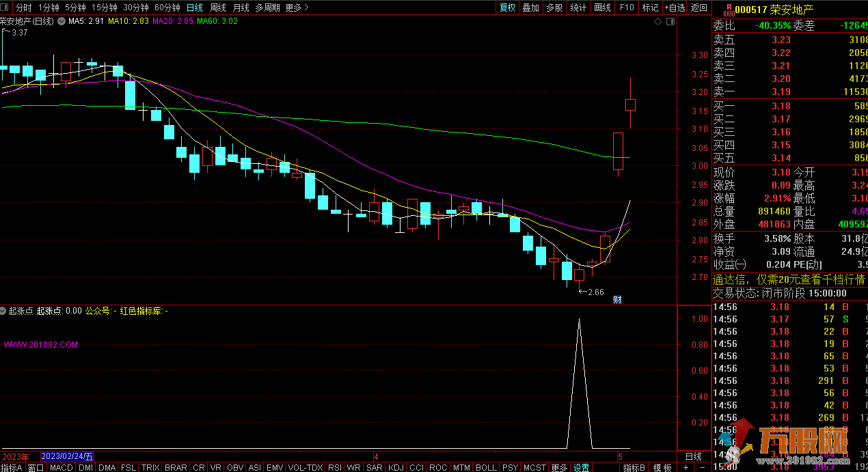
Task: Click the 多股 multi-stock button
Action: pyautogui.click(x=554, y=8)
